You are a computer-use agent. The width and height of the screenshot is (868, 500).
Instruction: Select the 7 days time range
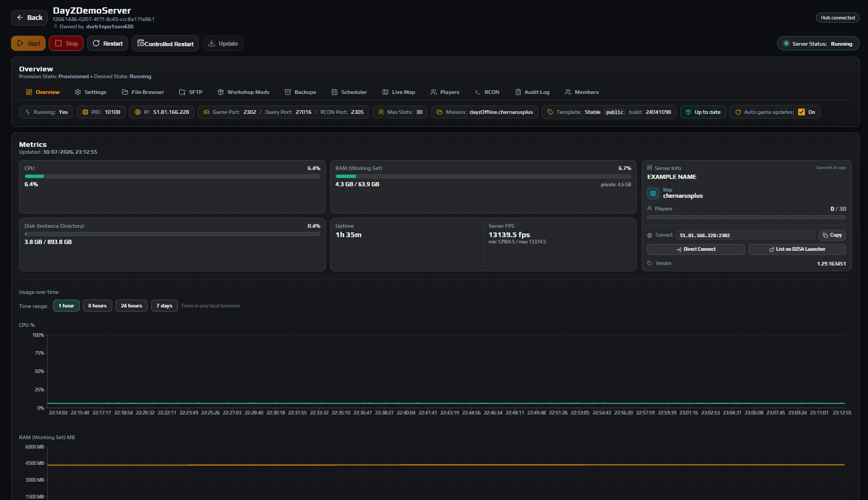pyautogui.click(x=164, y=305)
